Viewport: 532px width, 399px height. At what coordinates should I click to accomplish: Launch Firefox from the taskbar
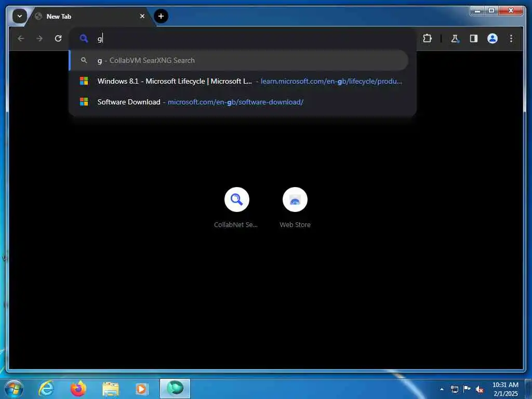[78, 389]
